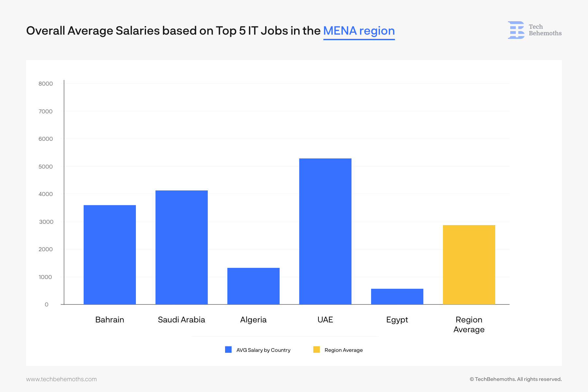Visit www.techbehemoths.com from the footer
This screenshot has width=588, height=392.
[x=62, y=379]
